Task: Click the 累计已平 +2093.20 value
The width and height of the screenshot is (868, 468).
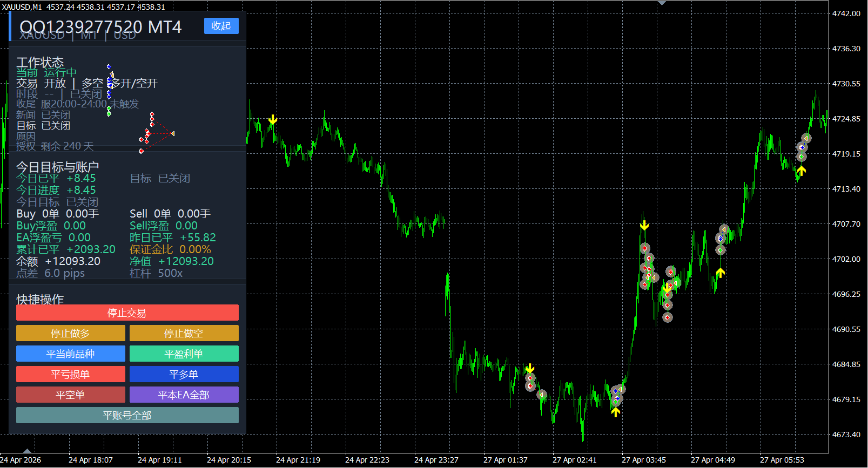Action: point(66,249)
